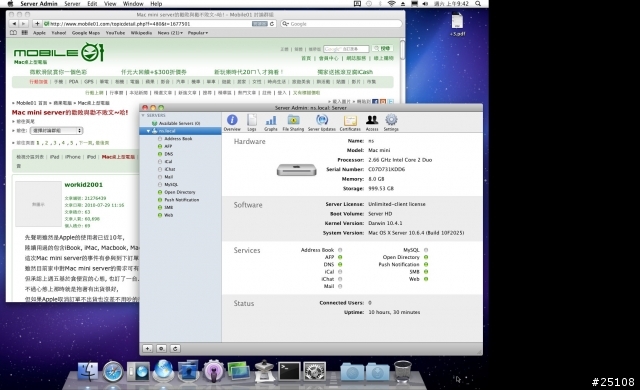
Task: Open the Help menu
Action: 156,4
